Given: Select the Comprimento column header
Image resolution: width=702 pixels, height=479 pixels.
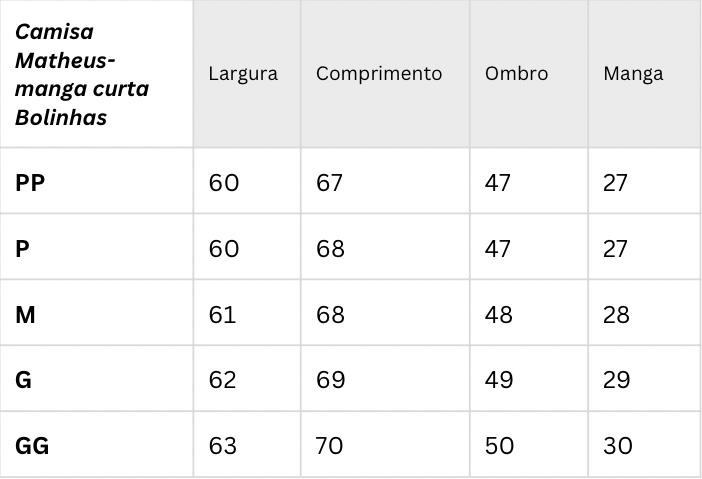Looking at the screenshot, I should 379,74.
